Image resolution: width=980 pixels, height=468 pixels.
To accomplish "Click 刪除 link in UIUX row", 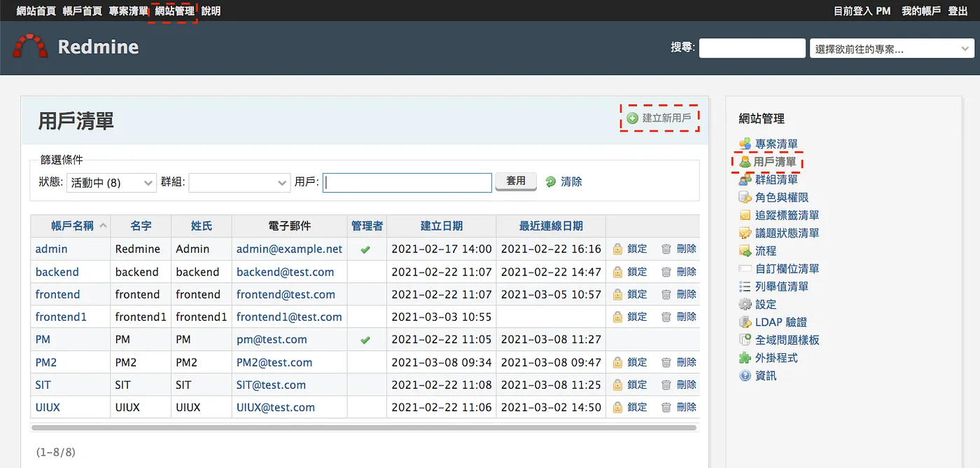I will (x=686, y=407).
